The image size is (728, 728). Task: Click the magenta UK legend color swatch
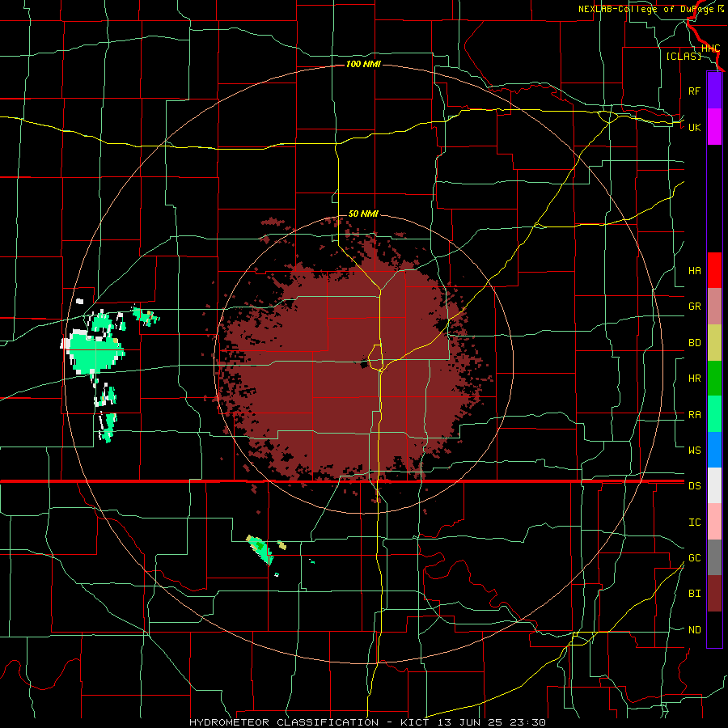[x=714, y=127]
